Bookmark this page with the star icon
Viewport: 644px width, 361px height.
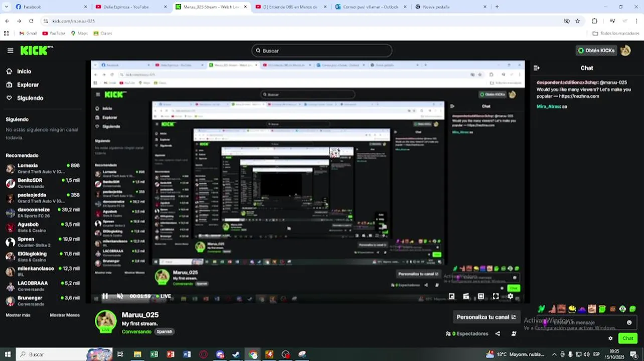(578, 21)
